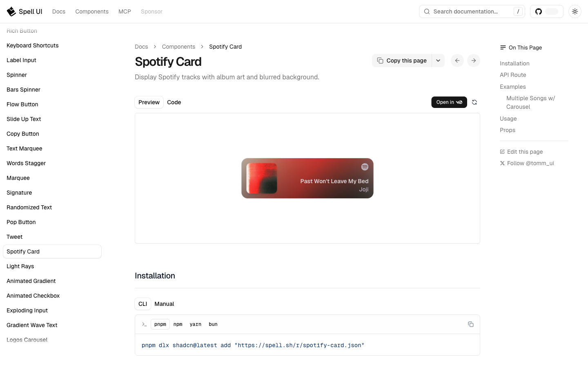The width and height of the screenshot is (588, 368).
Task: Select Light Rays in the sidebar
Action: 20,266
